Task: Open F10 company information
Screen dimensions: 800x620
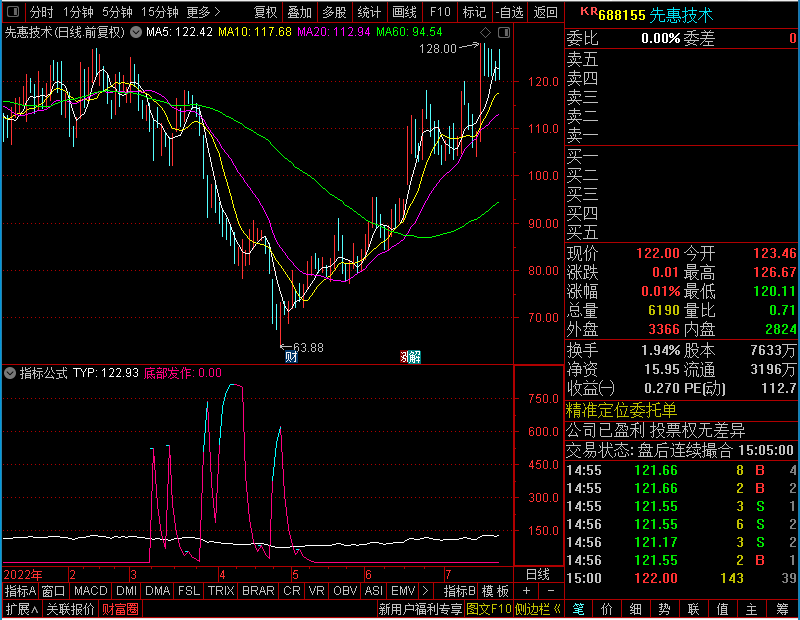Action: [440, 12]
